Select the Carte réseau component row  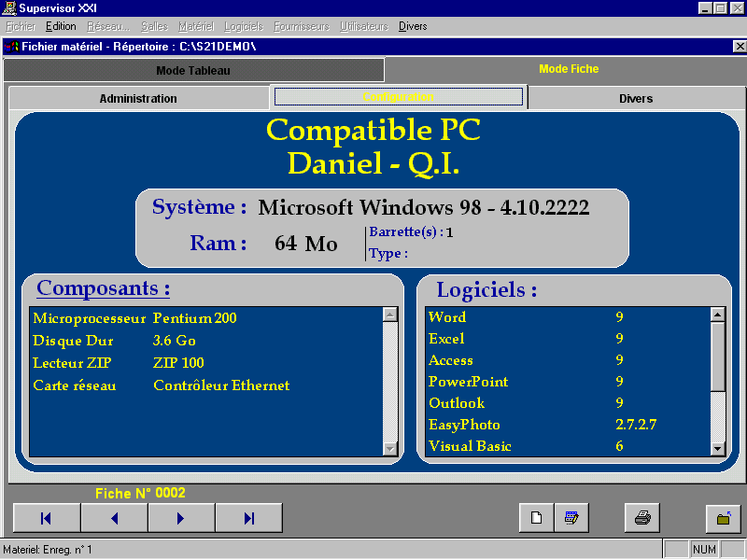click(x=206, y=385)
